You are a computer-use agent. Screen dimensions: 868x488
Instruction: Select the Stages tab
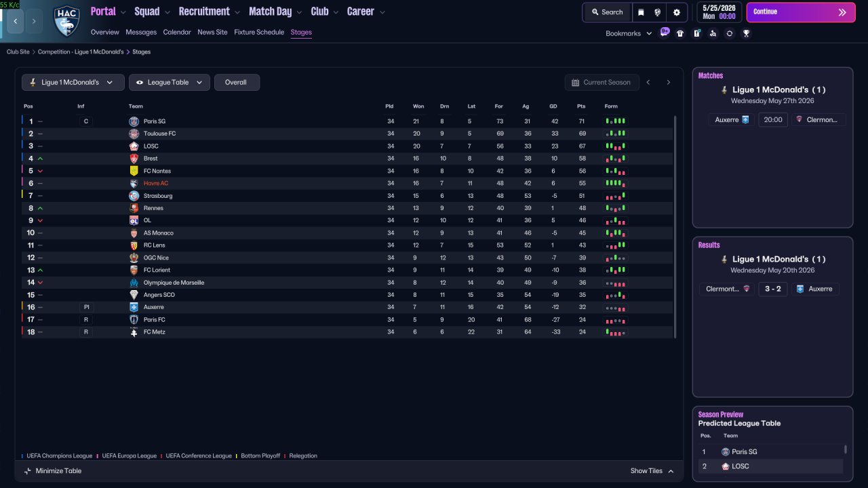[x=301, y=32]
